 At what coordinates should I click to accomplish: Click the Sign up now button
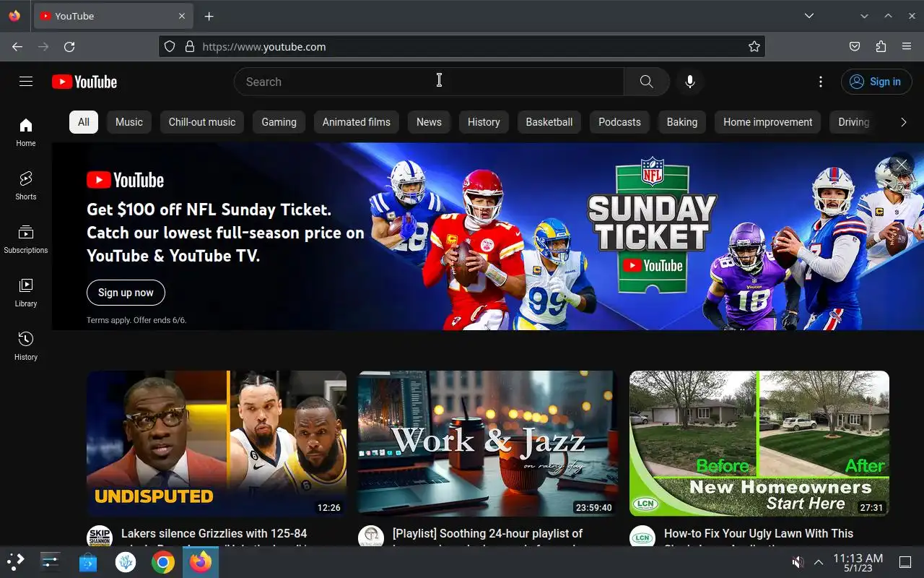[x=126, y=293]
